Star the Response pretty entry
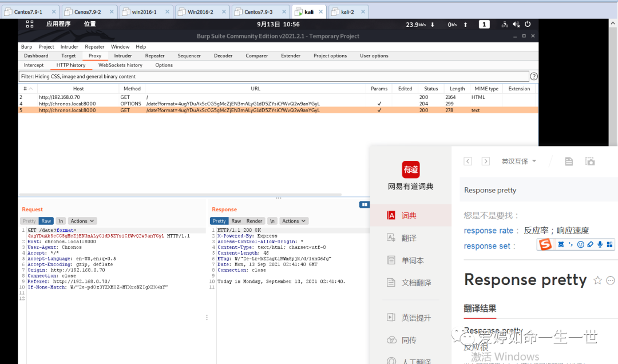The image size is (618, 364). [597, 280]
